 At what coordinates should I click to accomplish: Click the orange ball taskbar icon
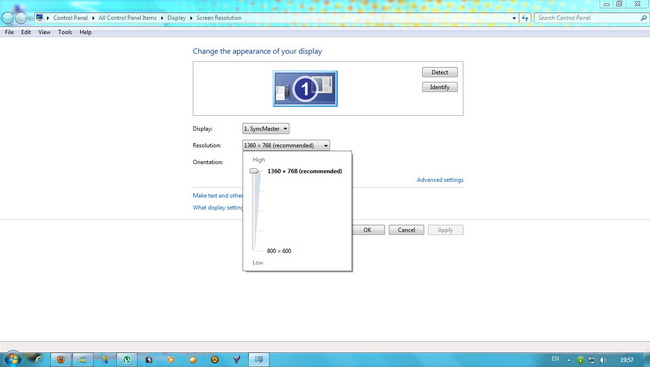click(193, 360)
